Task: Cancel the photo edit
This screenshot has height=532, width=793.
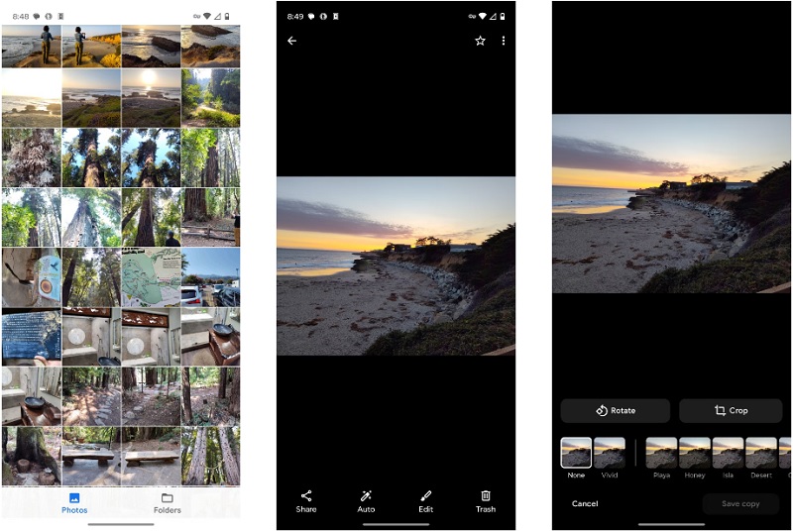Action: point(585,503)
